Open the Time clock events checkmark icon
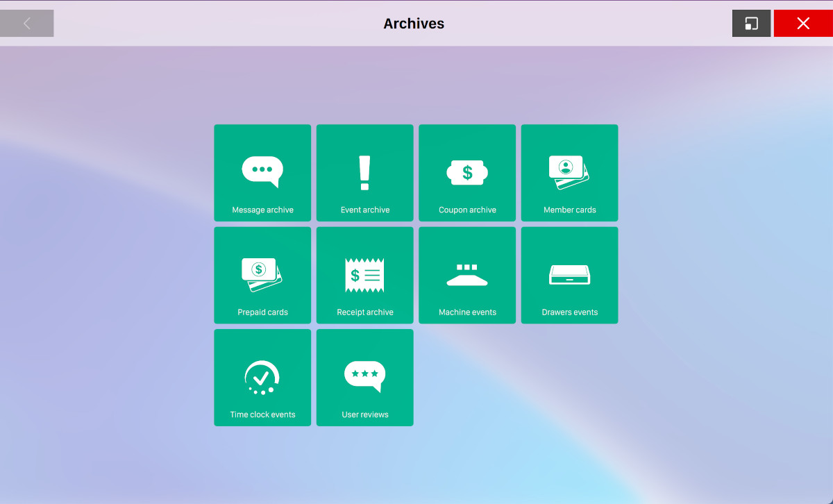This screenshot has height=504, width=833. point(262,378)
